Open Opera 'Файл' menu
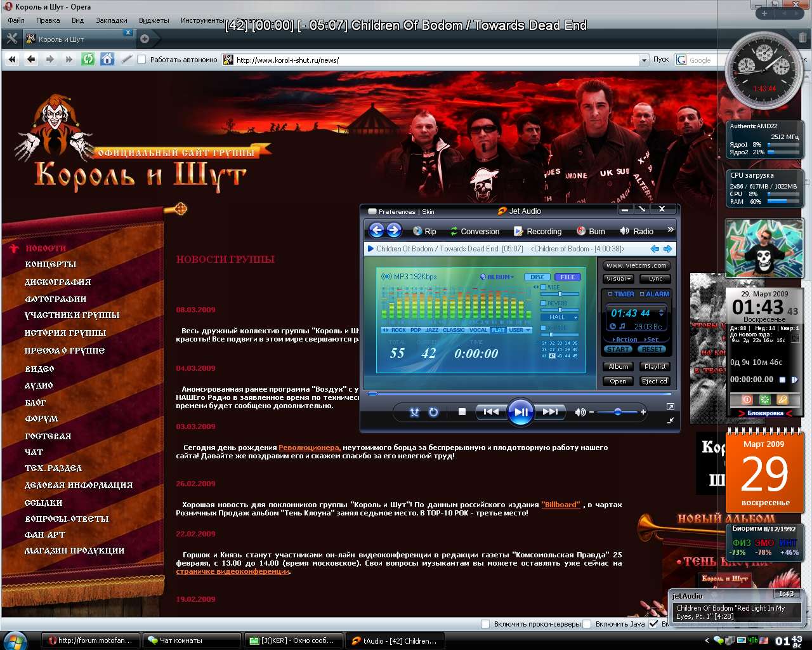This screenshot has height=650, width=812. click(16, 20)
